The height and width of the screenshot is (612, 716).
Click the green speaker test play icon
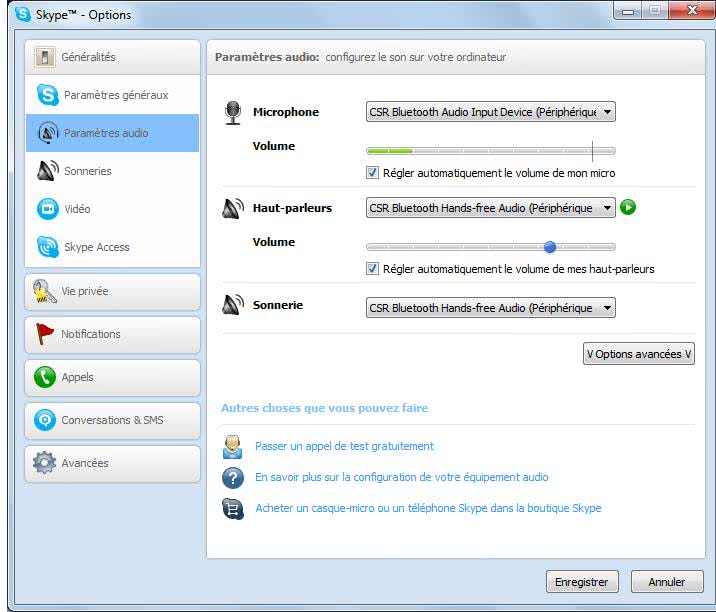click(x=628, y=208)
